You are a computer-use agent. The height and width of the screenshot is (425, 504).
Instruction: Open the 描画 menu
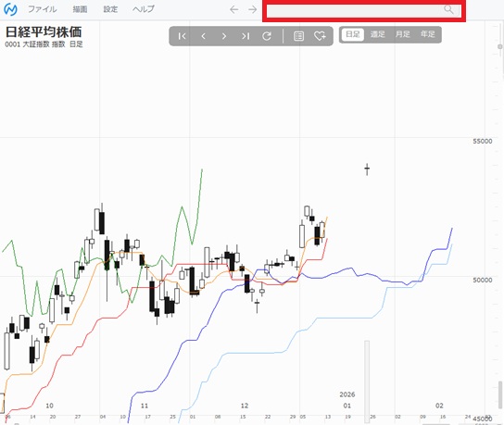point(80,9)
